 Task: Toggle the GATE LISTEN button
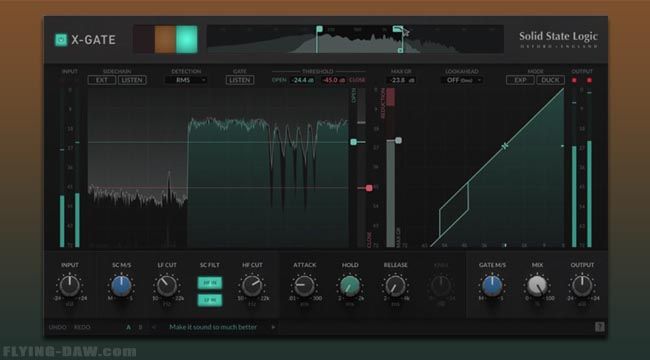click(240, 80)
